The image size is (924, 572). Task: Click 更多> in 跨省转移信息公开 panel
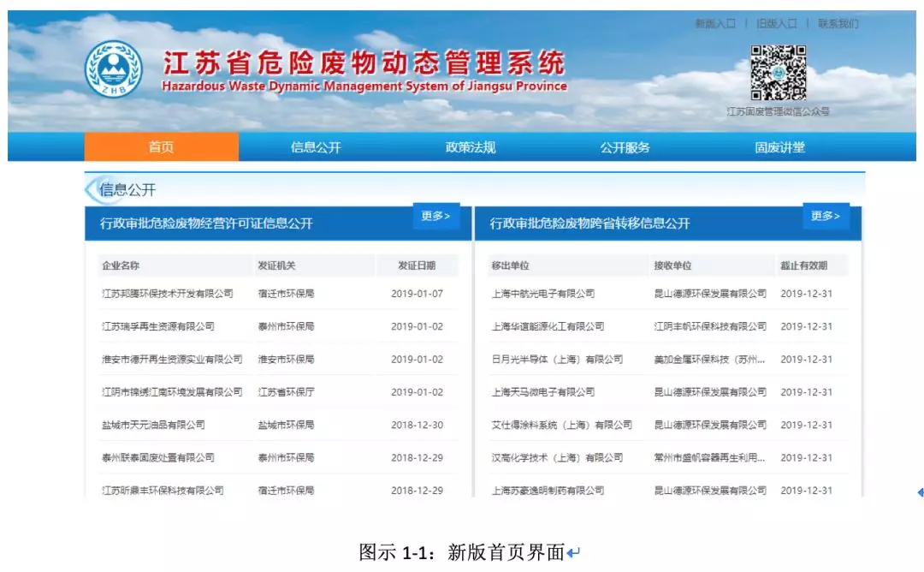(x=826, y=216)
